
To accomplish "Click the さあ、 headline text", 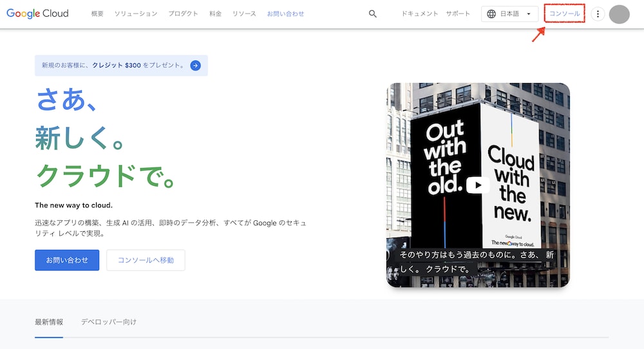I will pos(67,100).
